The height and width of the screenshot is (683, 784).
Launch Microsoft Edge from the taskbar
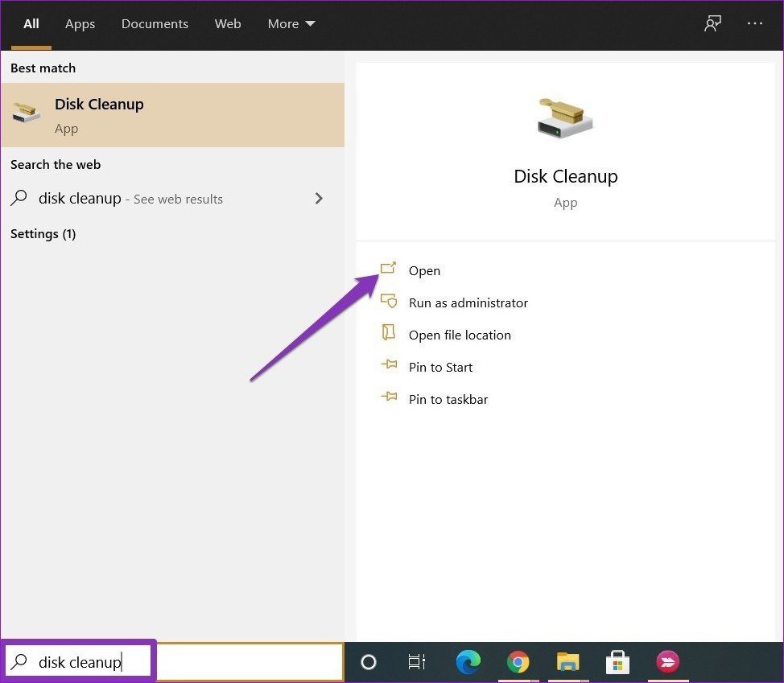[468, 661]
